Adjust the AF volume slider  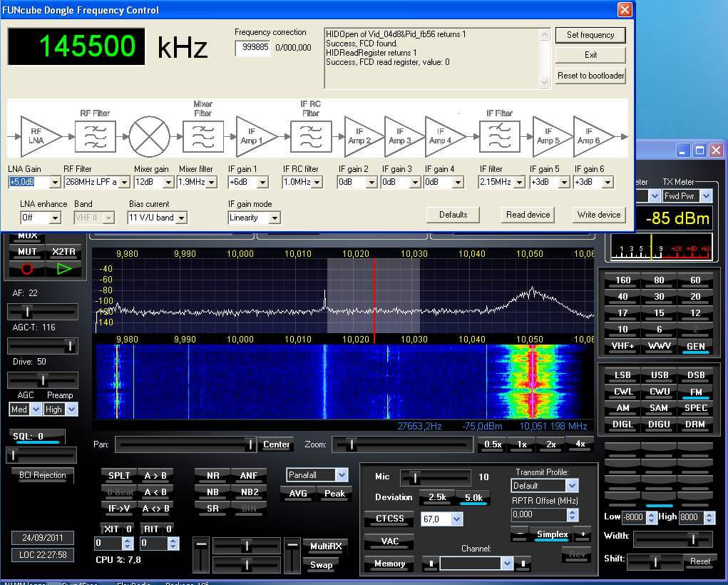coord(42,311)
